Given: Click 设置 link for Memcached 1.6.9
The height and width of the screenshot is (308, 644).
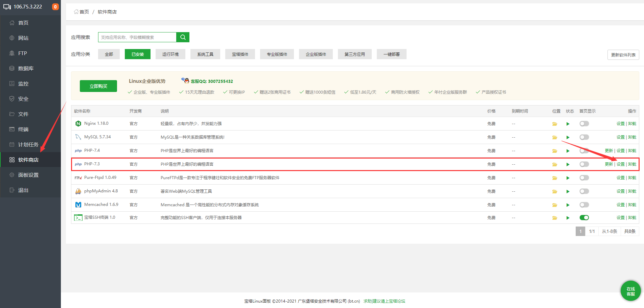Looking at the screenshot, I should 621,205.
